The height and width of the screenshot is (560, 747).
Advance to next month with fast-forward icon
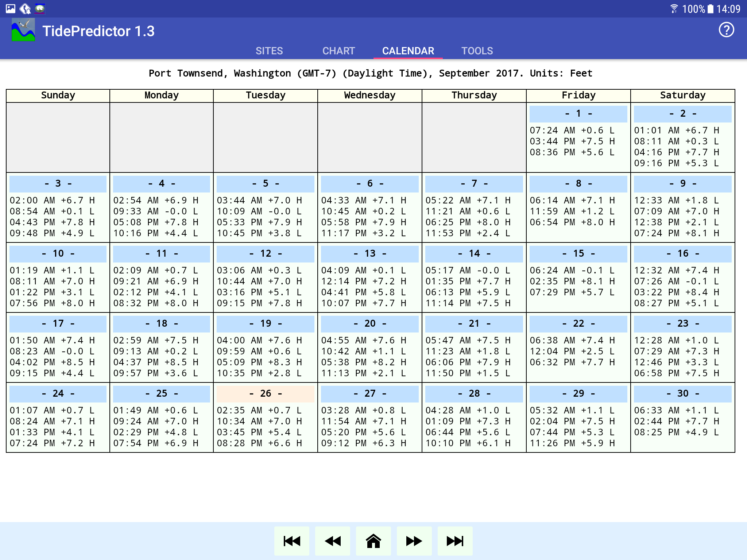point(414,541)
